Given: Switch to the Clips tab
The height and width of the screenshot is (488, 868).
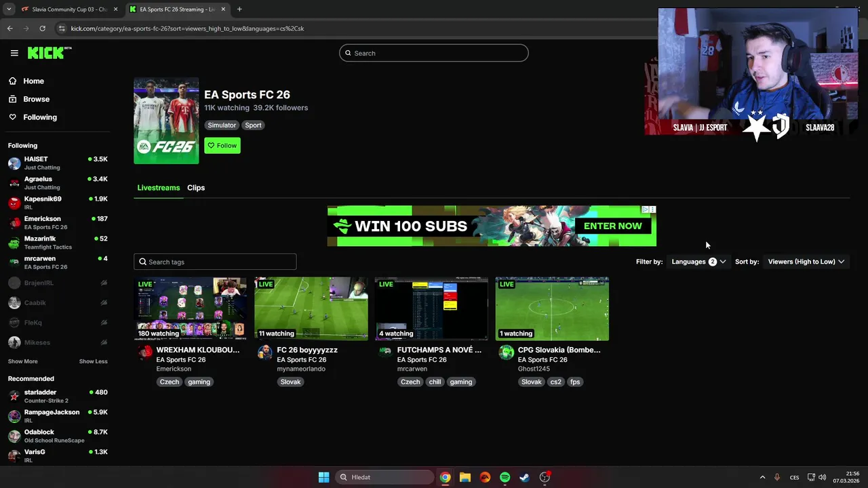Looking at the screenshot, I should point(196,188).
